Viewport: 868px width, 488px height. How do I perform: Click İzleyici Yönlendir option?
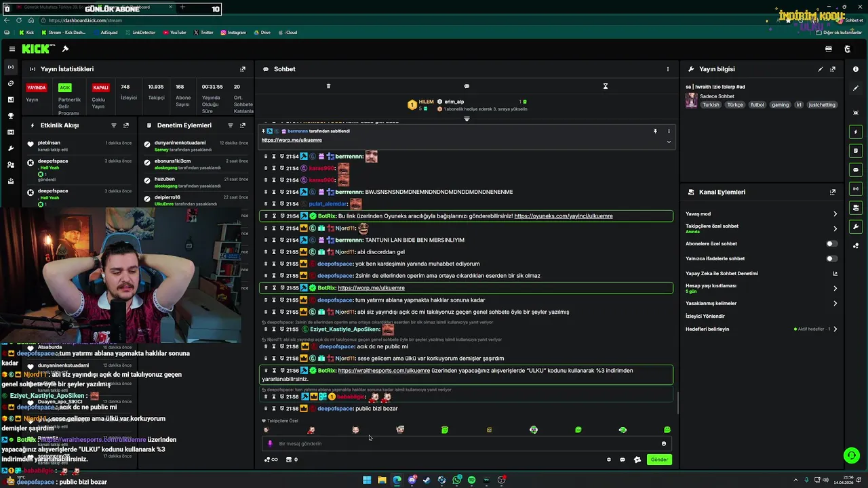[x=705, y=316]
